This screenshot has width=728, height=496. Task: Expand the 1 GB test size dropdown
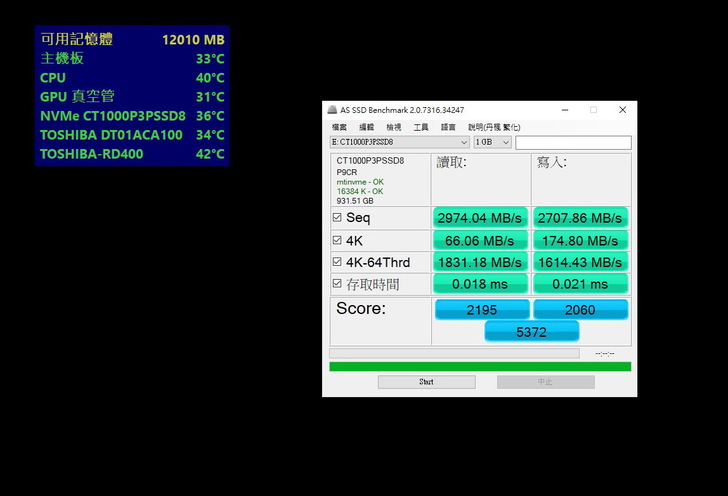pos(492,142)
